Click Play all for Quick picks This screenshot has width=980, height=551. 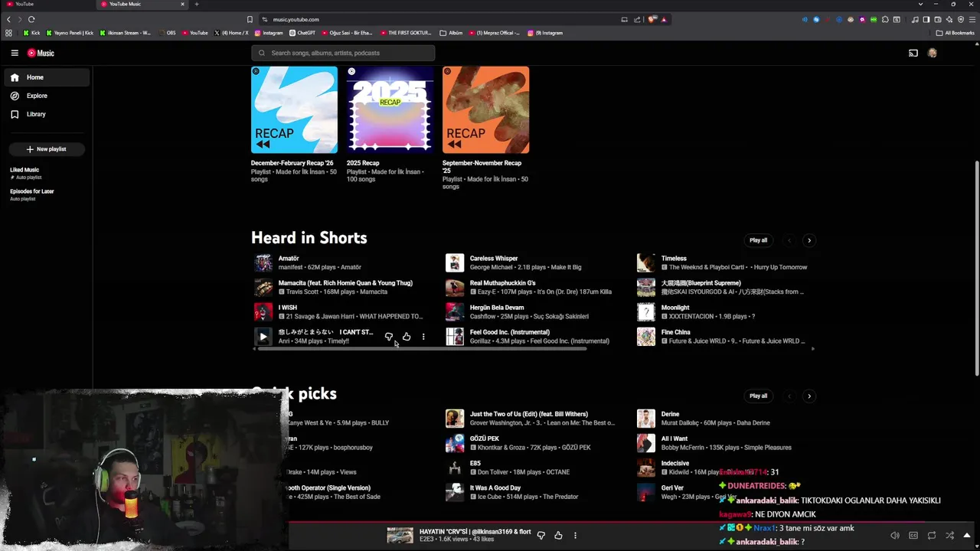click(x=759, y=396)
